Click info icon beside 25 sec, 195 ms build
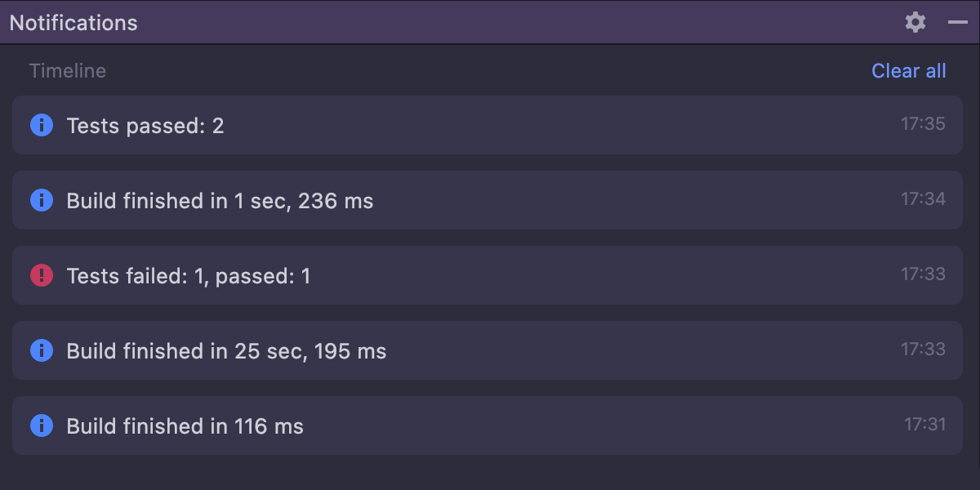 (x=42, y=350)
